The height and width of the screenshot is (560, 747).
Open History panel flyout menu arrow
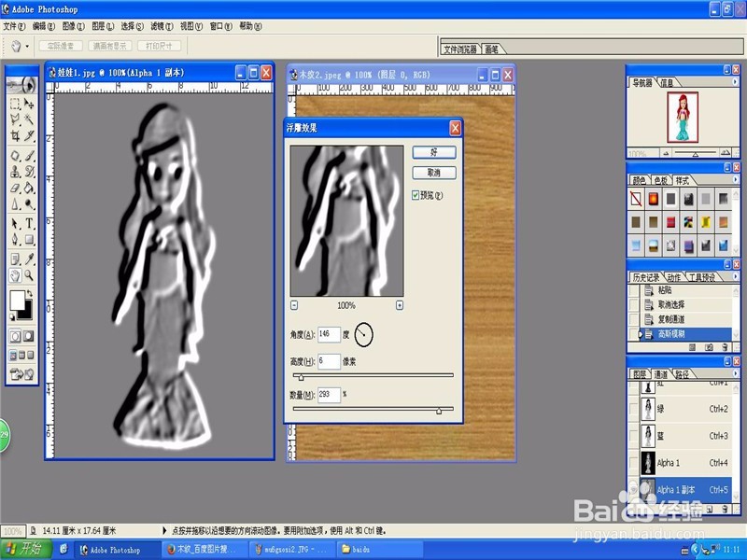[x=735, y=276]
